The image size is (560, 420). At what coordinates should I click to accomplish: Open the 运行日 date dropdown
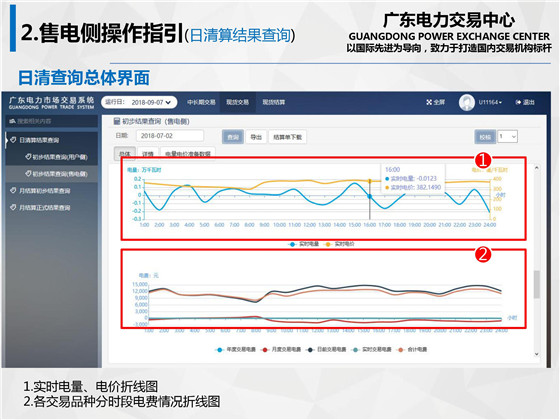[x=139, y=102]
